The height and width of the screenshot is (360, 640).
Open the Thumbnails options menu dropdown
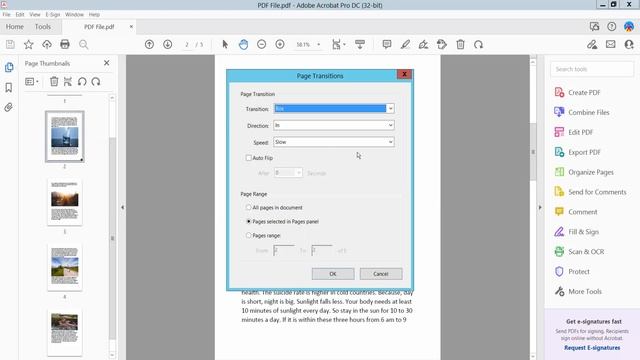tap(32, 82)
